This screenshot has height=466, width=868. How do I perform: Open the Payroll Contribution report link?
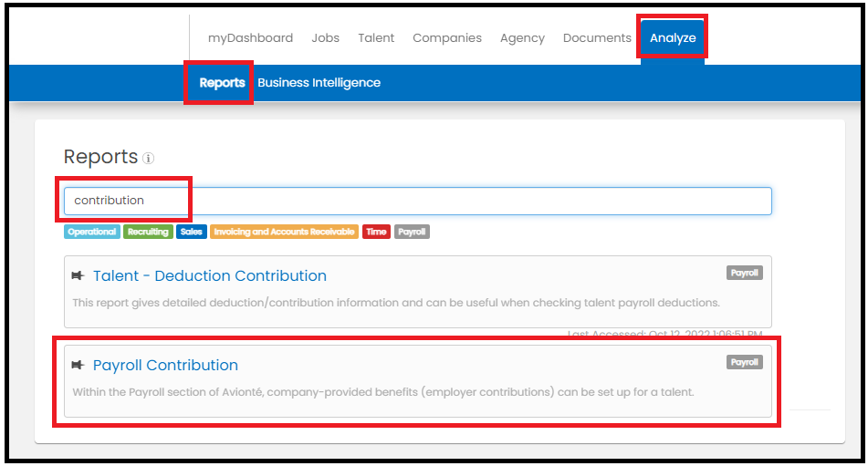pyautogui.click(x=165, y=366)
